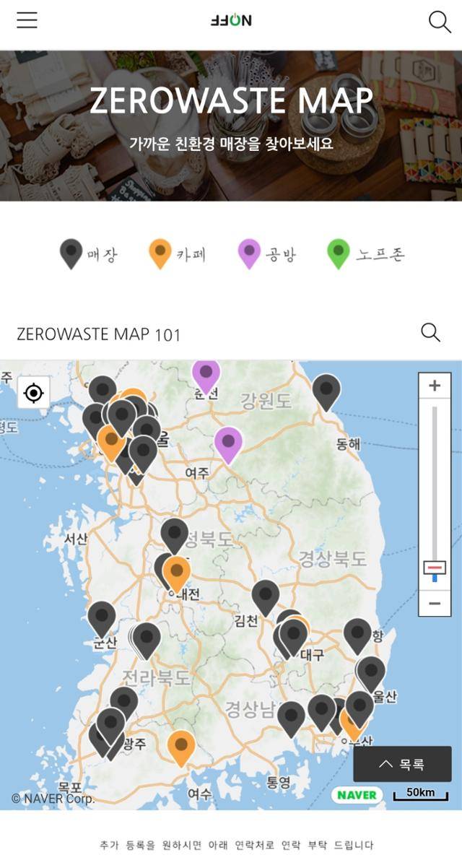Zoom in with the plus button

(x=435, y=386)
